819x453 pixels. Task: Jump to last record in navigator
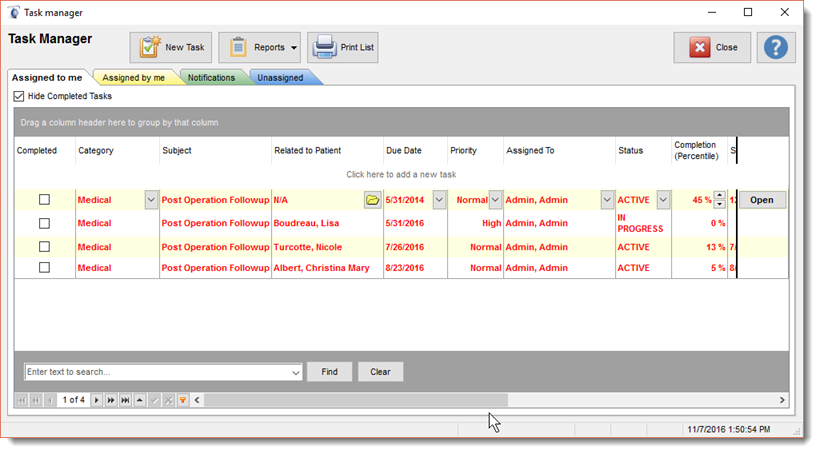tap(125, 400)
